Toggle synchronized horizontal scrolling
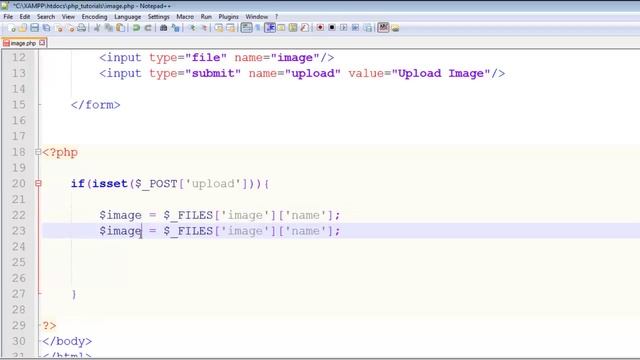Viewport: 640px width, 360px height. (231, 28)
